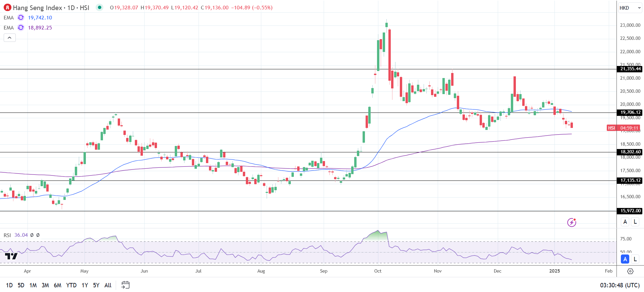Toggle price-scale auto mode (A)
The width and height of the screenshot is (644, 292).
pos(625,222)
